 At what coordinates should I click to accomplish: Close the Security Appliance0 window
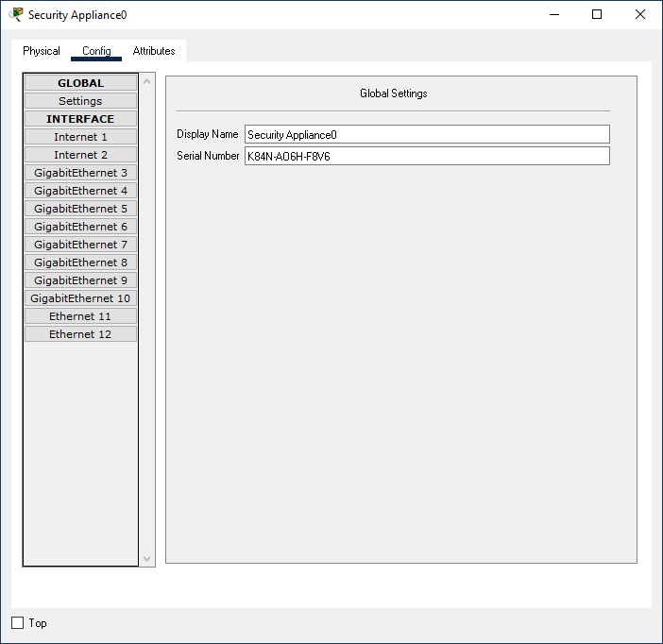(640, 14)
